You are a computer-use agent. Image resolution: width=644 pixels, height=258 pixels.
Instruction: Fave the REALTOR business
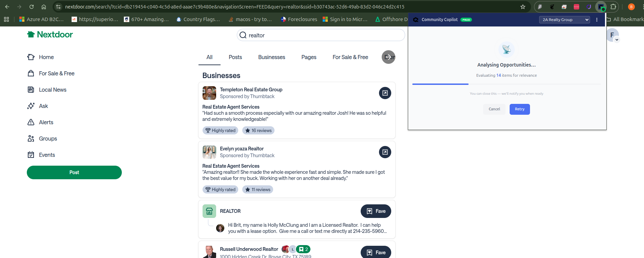[376, 211]
